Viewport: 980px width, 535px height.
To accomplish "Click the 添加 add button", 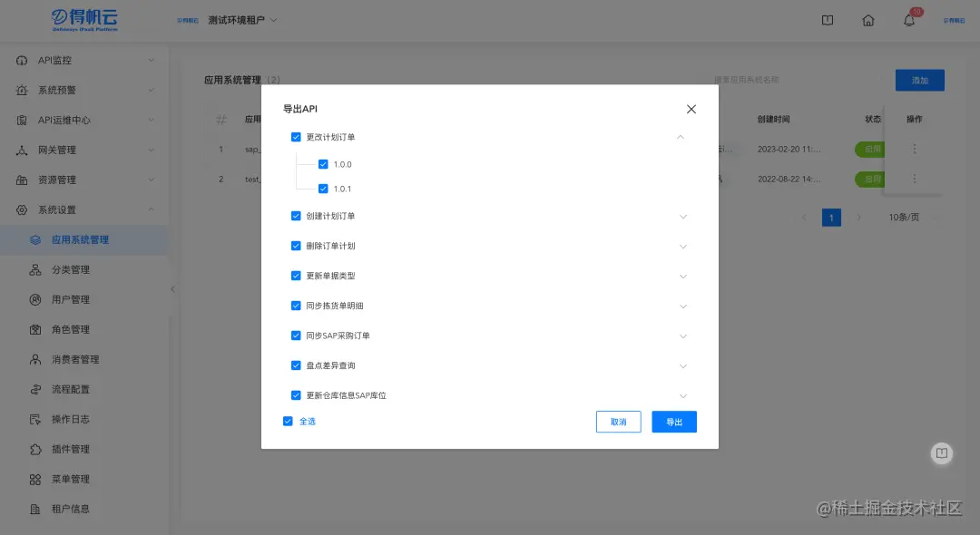I will click(919, 81).
